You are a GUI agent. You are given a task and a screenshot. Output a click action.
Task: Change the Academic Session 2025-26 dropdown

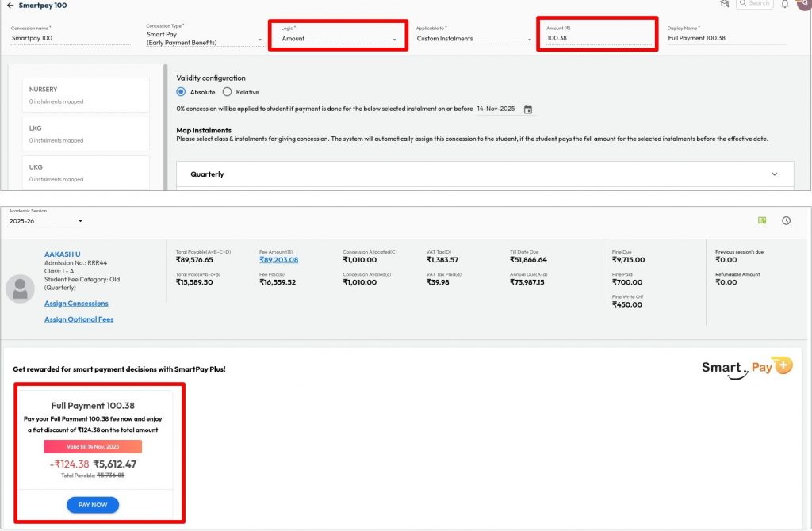click(47, 222)
